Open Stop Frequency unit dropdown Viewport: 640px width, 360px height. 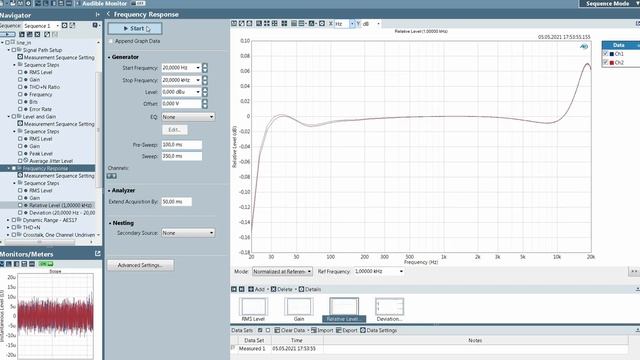(198, 80)
